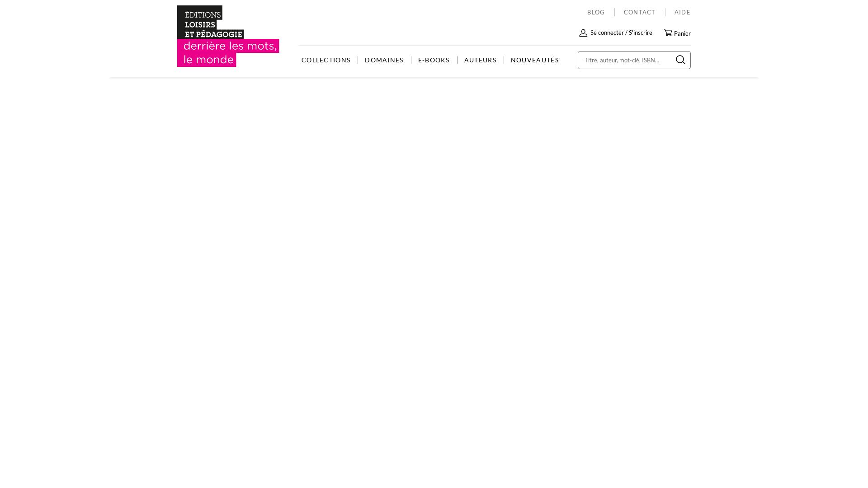
Task: Go to the Blog page
Action: click(596, 12)
